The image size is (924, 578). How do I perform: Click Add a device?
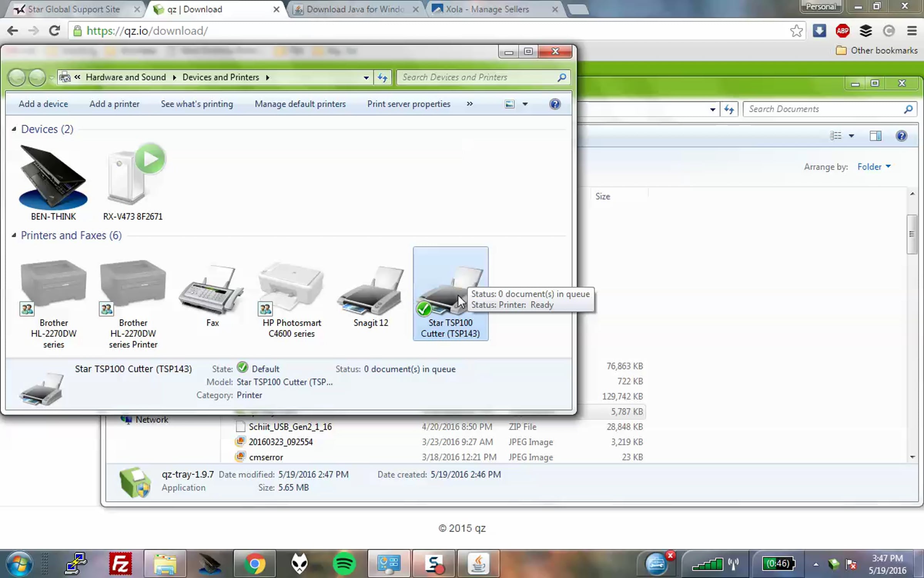coord(44,104)
